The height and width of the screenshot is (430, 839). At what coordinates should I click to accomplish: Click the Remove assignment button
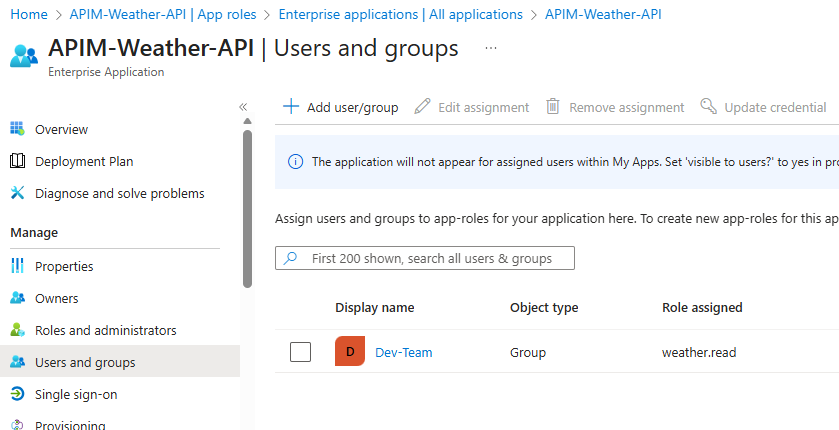coord(615,107)
